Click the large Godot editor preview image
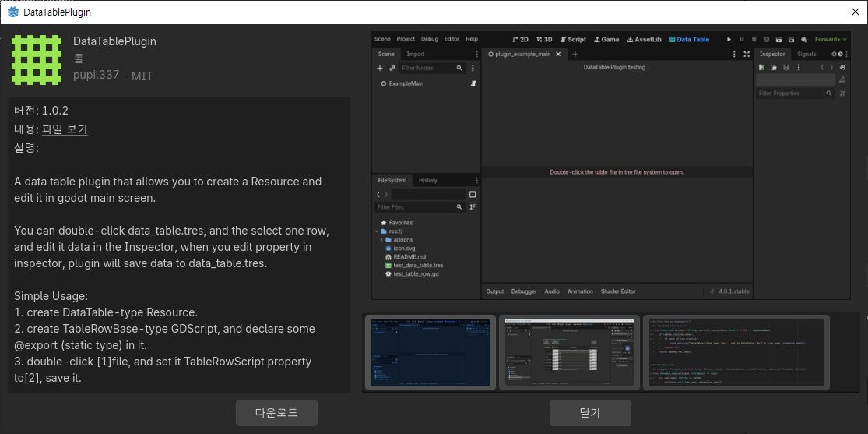Image resolution: width=868 pixels, height=434 pixels. (610, 165)
